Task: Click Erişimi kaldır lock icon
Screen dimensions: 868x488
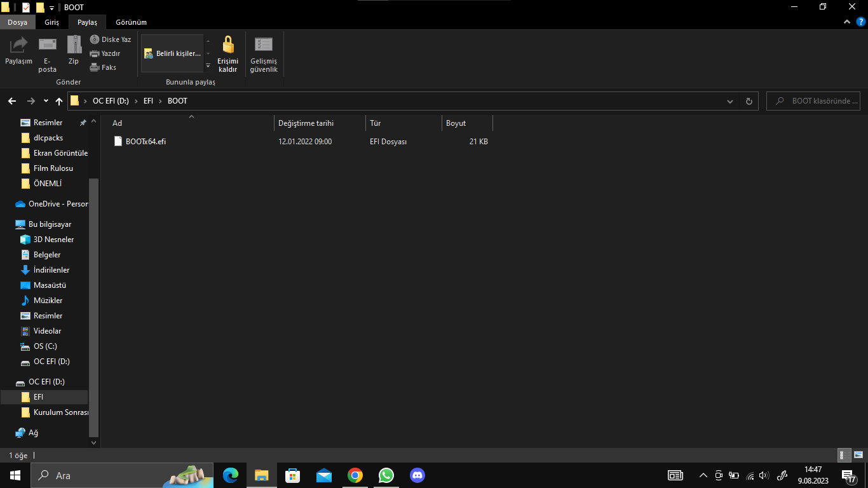Action: [227, 53]
